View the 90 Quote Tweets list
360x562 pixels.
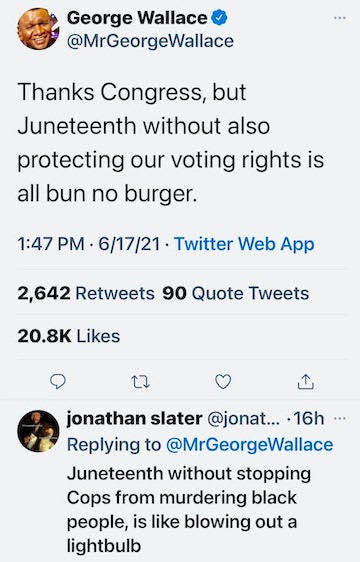click(236, 293)
